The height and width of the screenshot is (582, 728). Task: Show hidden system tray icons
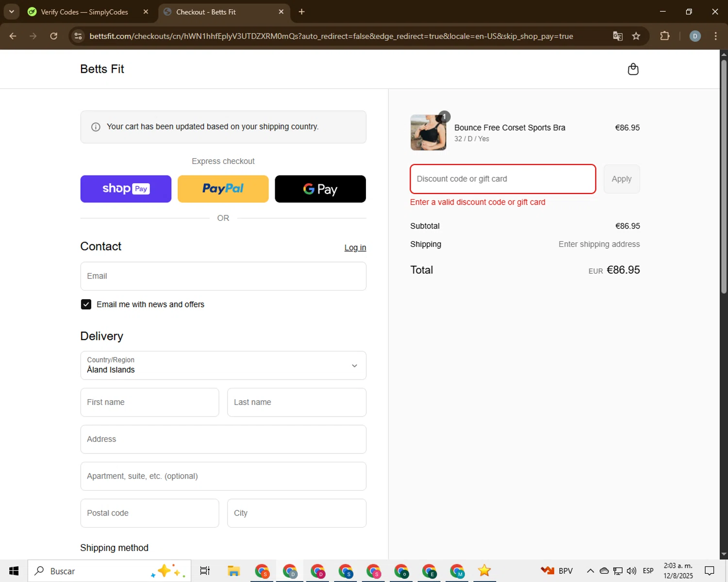pyautogui.click(x=590, y=571)
